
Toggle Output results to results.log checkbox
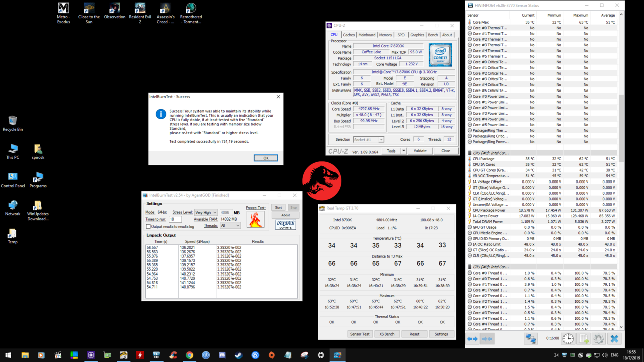[148, 227]
